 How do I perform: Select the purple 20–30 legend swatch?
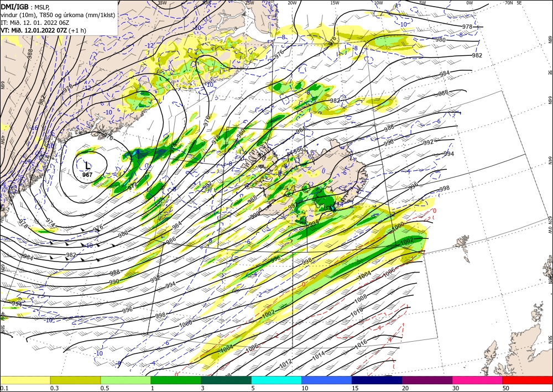click(427, 380)
